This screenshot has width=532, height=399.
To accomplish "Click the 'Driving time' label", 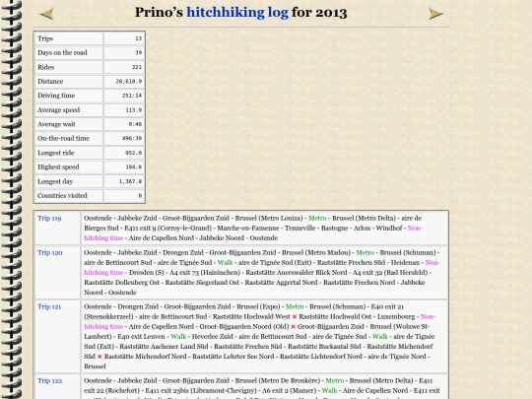I will click(x=56, y=96).
